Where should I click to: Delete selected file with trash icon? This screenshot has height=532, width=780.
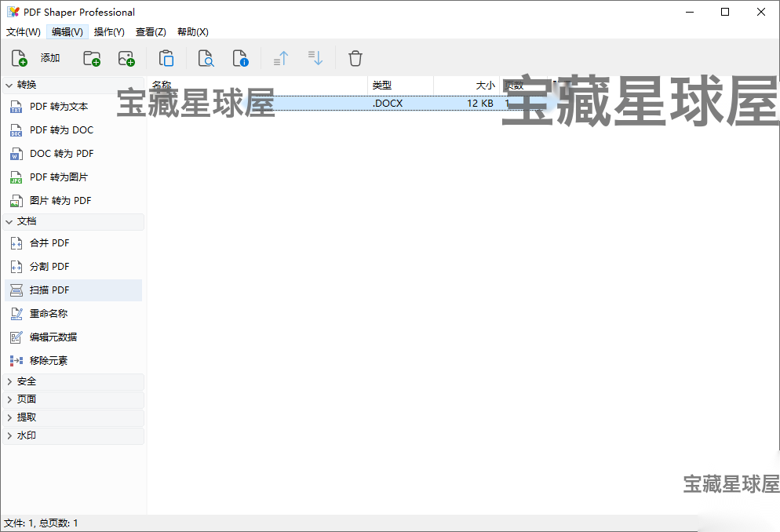point(355,58)
